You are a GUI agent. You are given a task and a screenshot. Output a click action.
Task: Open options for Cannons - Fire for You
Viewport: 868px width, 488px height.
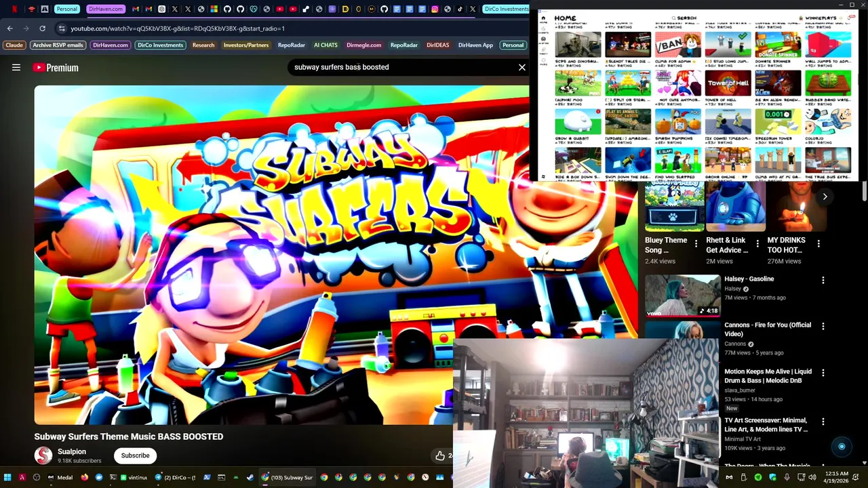tap(823, 326)
